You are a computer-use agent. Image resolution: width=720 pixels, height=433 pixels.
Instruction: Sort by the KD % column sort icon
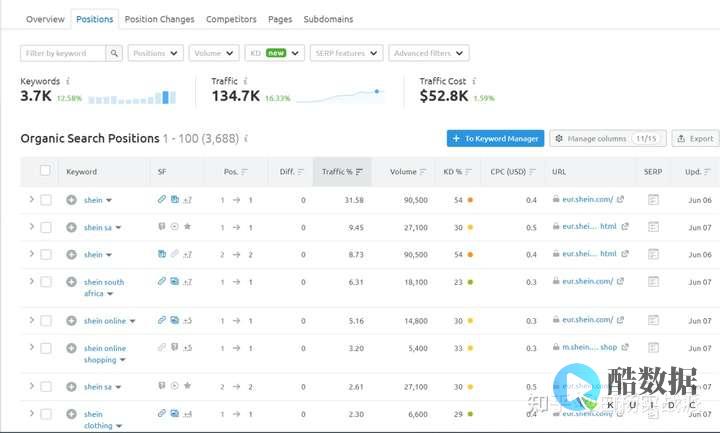pyautogui.click(x=468, y=172)
